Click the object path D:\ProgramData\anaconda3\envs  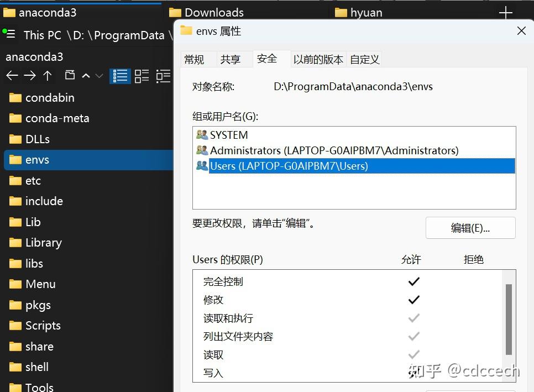point(353,87)
